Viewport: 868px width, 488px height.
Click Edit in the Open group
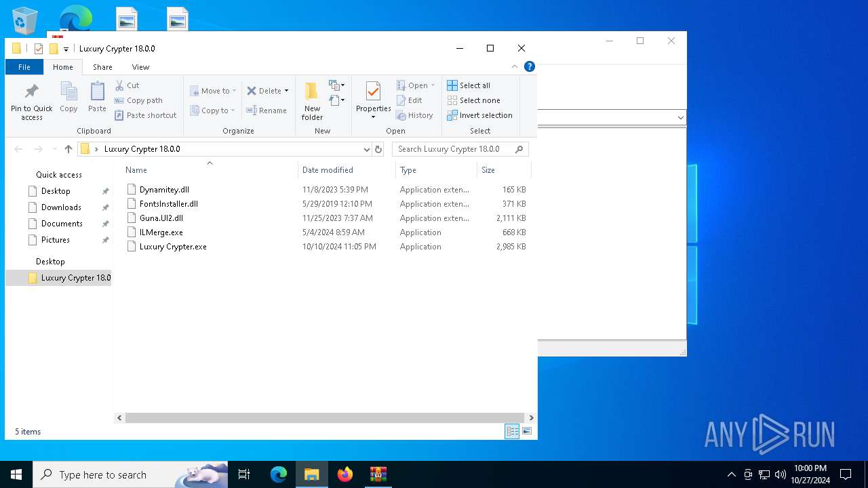(410, 100)
